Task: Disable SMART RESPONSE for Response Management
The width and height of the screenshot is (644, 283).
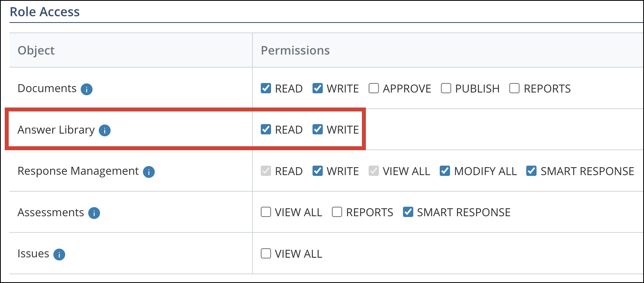Action: pos(531,171)
